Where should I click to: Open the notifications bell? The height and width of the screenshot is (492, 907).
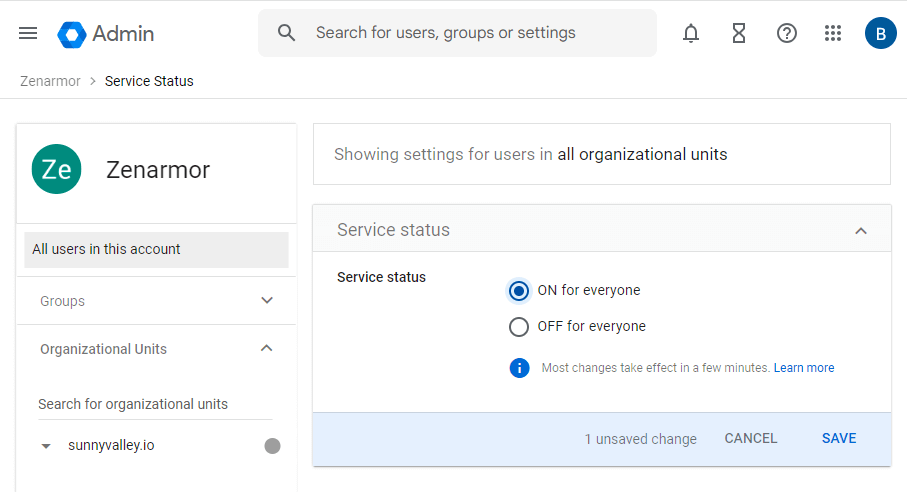click(691, 33)
